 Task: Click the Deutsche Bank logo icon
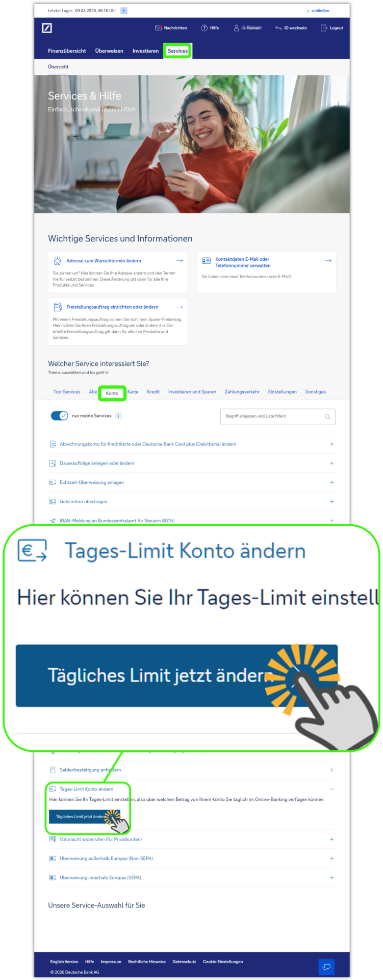pos(47,28)
